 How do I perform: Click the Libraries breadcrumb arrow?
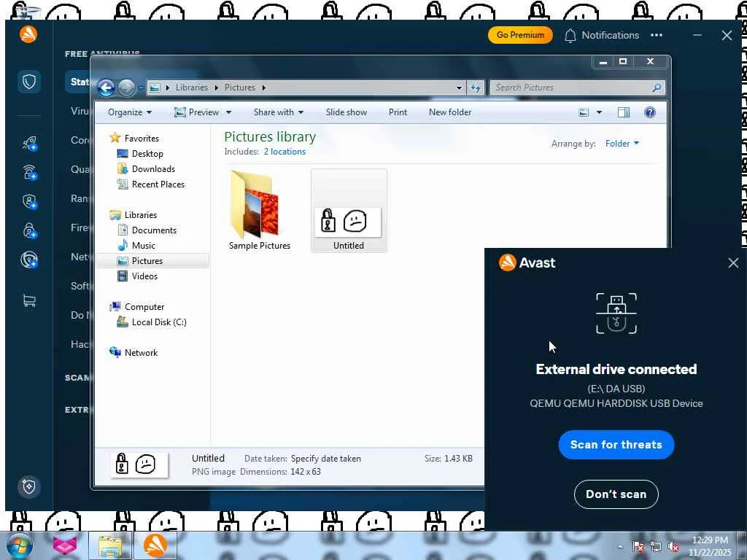(x=217, y=87)
